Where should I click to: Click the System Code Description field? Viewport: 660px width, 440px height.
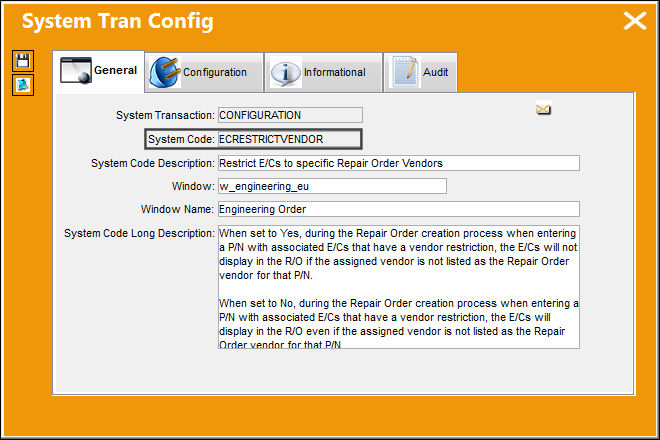399,163
